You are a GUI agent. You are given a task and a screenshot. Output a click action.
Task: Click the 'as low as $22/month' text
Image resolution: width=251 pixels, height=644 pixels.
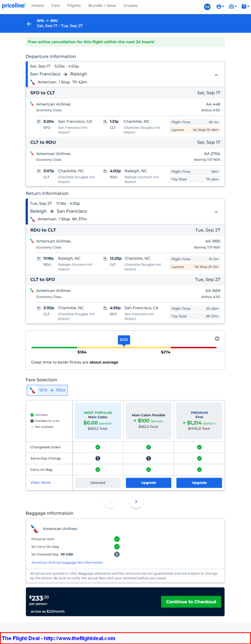pos(48,611)
